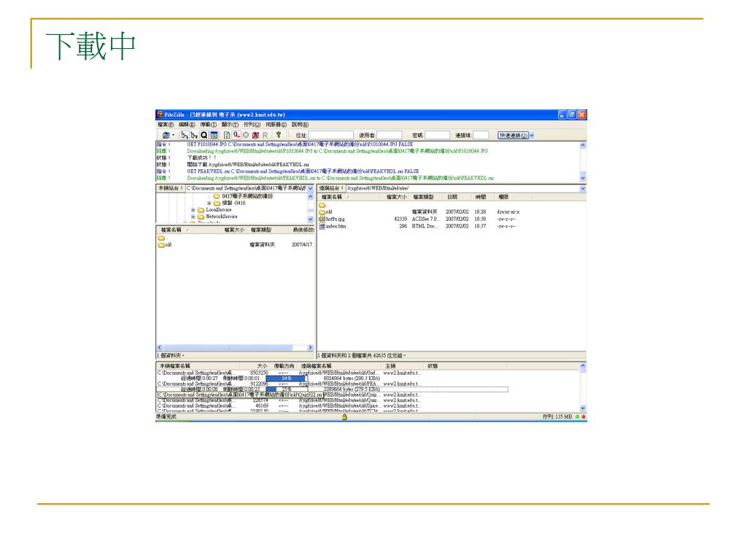Open the 顯示(V) menu
Screen dimensions: 747x560
(x=230, y=125)
